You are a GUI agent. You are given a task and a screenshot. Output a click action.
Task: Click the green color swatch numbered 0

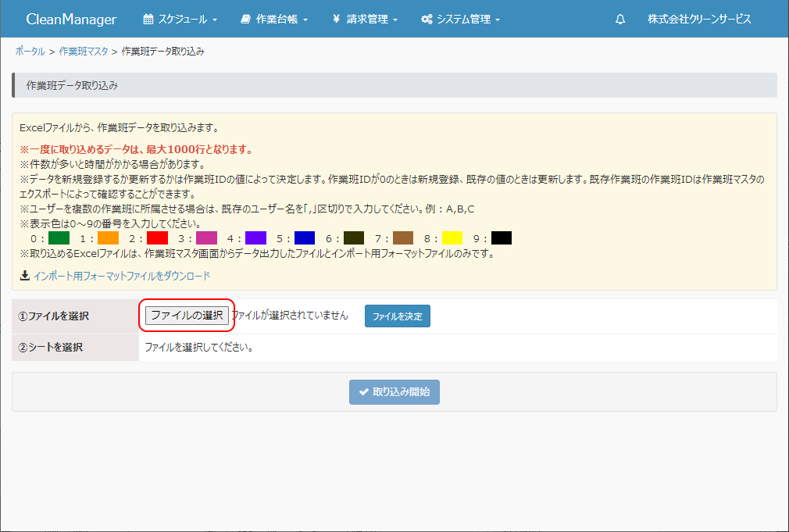59,237
